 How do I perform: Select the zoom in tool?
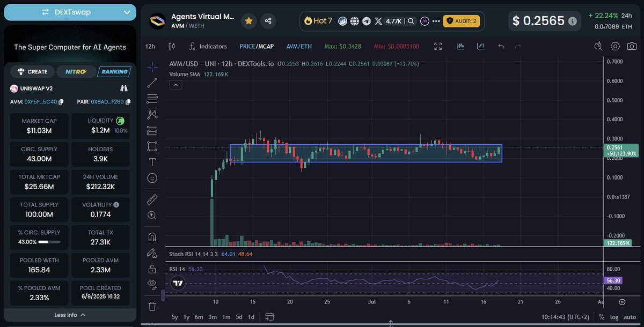click(x=152, y=215)
